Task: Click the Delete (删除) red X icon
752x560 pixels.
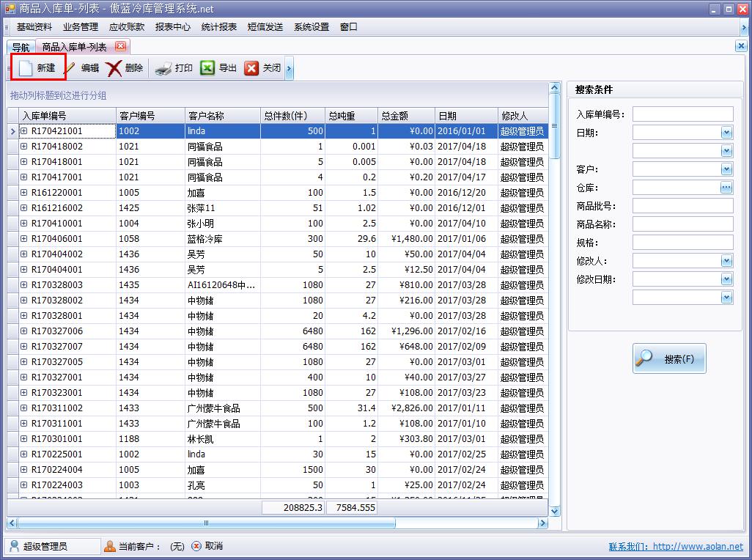Action: click(x=114, y=68)
